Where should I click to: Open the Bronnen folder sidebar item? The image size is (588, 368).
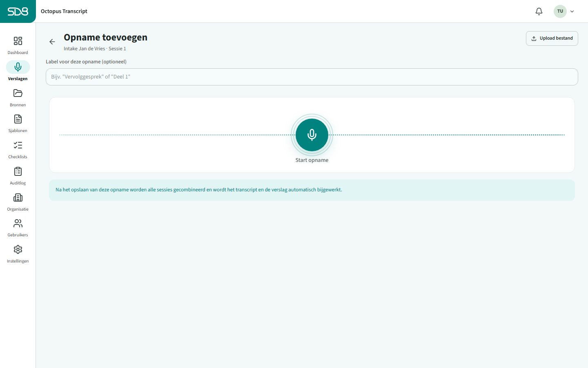point(18,97)
